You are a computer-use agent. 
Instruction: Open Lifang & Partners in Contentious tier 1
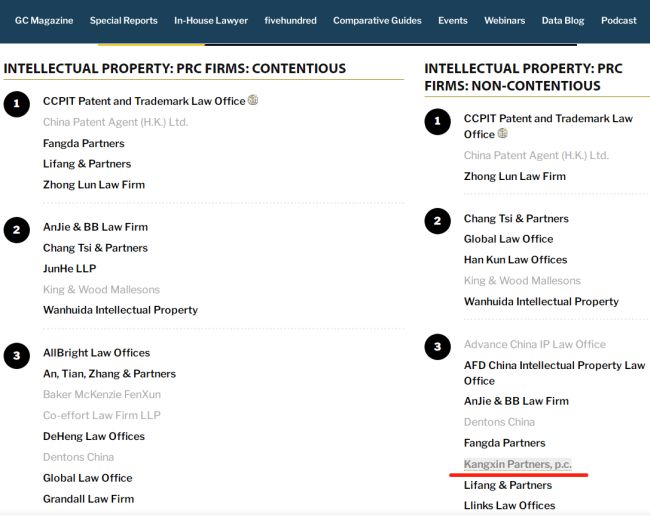(87, 164)
